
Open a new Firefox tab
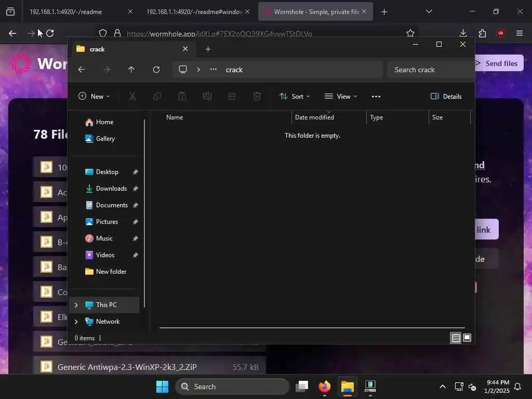384,12
